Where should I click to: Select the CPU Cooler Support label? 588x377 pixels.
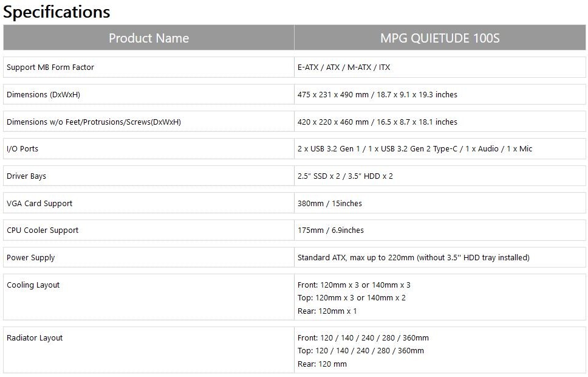(43, 230)
